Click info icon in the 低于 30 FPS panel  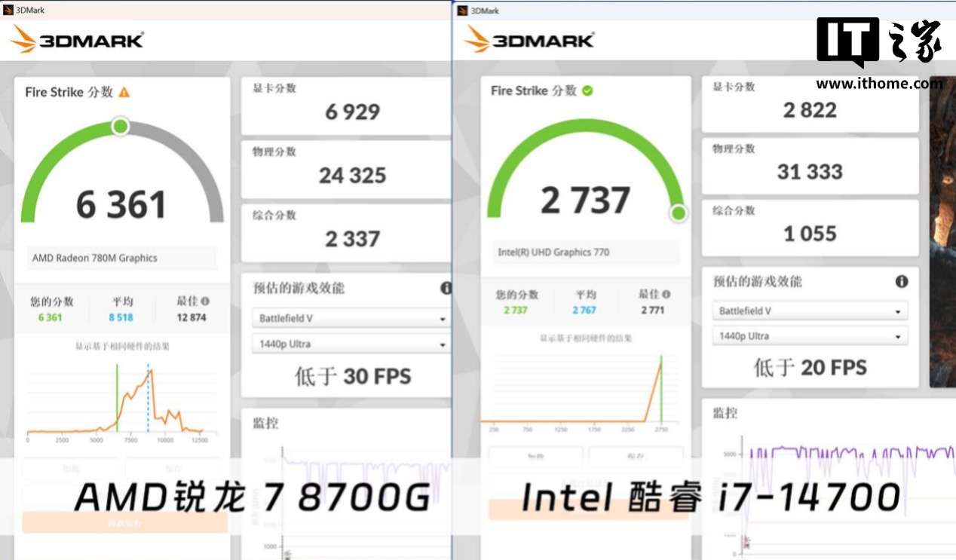pos(446,288)
